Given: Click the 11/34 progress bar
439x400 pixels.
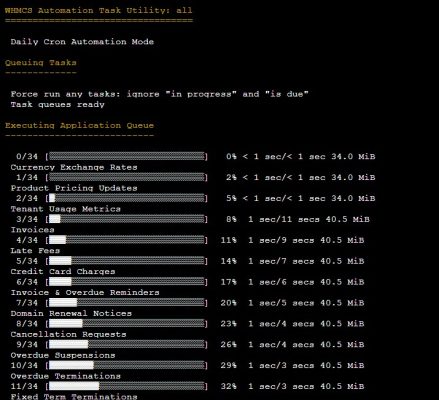Looking at the screenshot, I should (x=127, y=386).
